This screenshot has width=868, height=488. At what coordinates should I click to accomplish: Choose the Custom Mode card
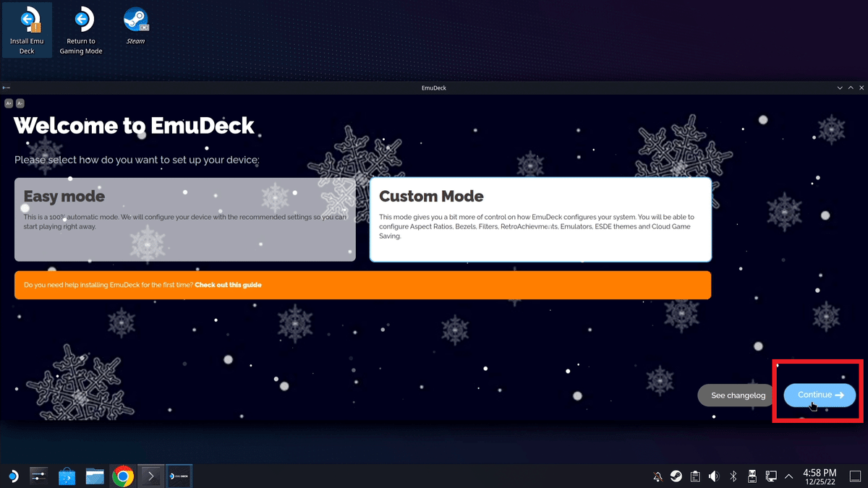click(x=540, y=220)
